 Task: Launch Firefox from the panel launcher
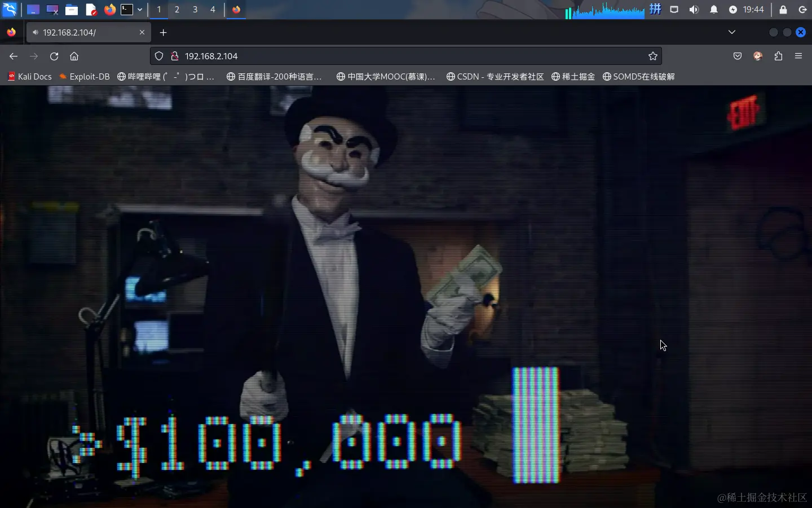point(110,10)
